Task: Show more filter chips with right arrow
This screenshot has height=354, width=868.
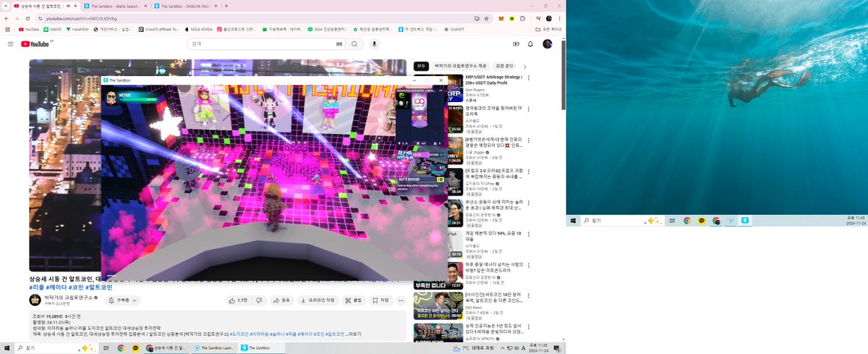Action: click(524, 66)
